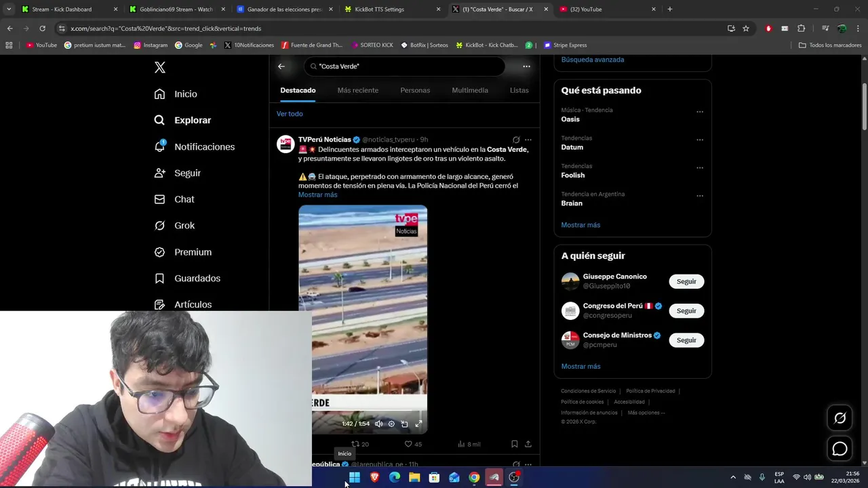The image size is (868, 488).
Task: Click the Ver todo link
Action: 290,114
